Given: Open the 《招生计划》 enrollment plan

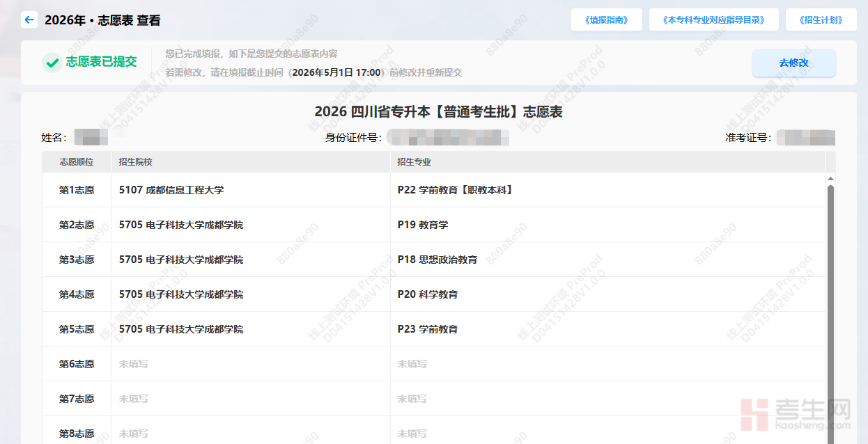Looking at the screenshot, I should coord(821,20).
